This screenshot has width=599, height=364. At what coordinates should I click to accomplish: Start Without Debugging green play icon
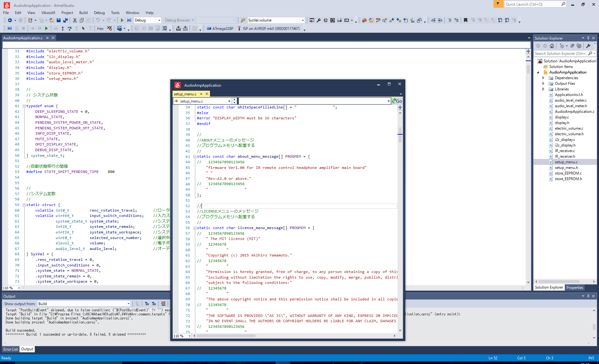[x=122, y=20]
